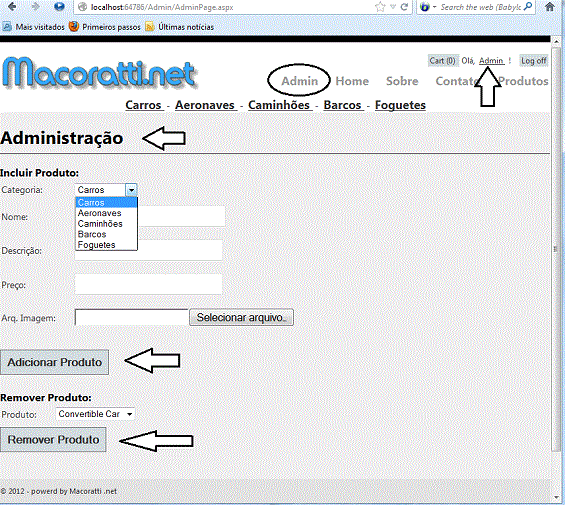
Task: Bookmark page with the star icon
Action: tap(380, 7)
